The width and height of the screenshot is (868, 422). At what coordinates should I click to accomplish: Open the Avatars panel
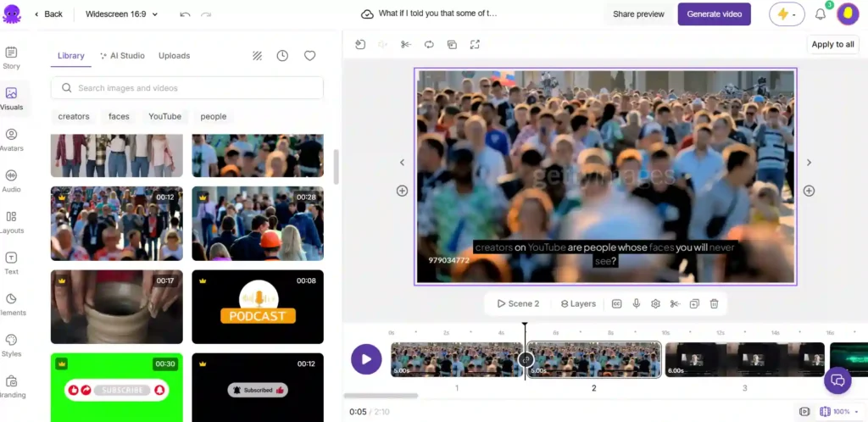pyautogui.click(x=11, y=140)
